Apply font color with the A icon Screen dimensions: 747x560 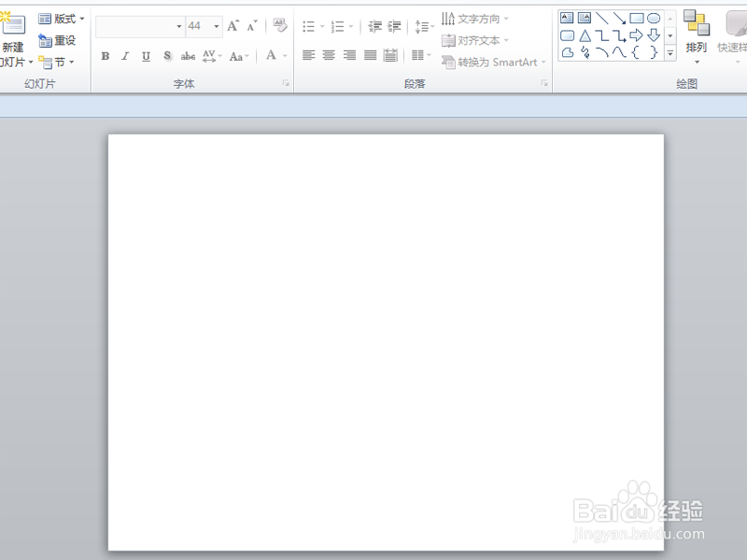coord(271,56)
